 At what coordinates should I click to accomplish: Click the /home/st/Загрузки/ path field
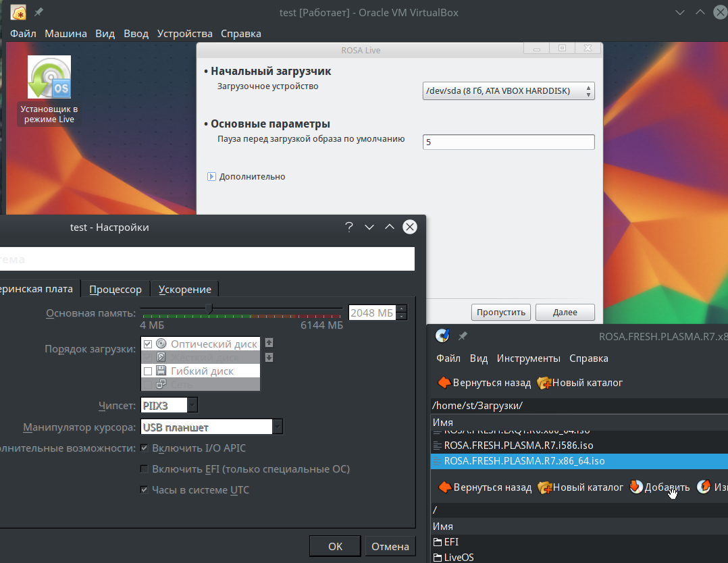pyautogui.click(x=579, y=406)
